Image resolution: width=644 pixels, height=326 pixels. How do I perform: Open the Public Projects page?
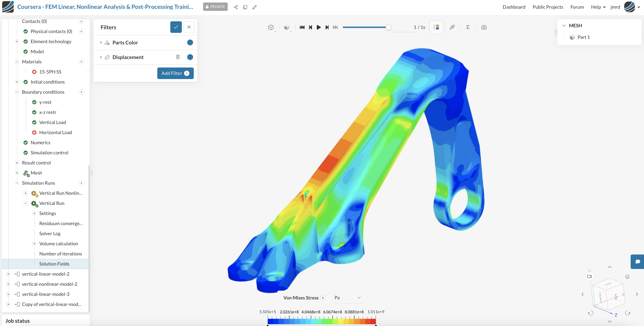coord(548,7)
